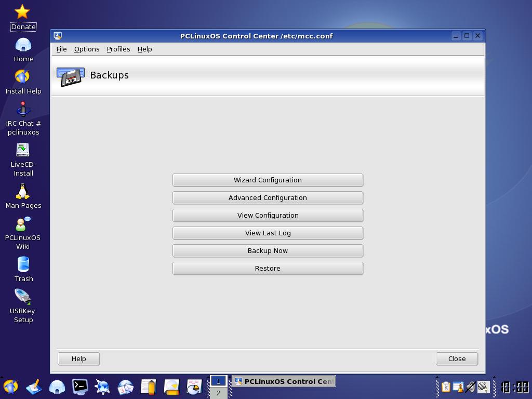This screenshot has height=399, width=532.
Task: Switch to virtual desktop 1 in pager
Action: (x=219, y=381)
